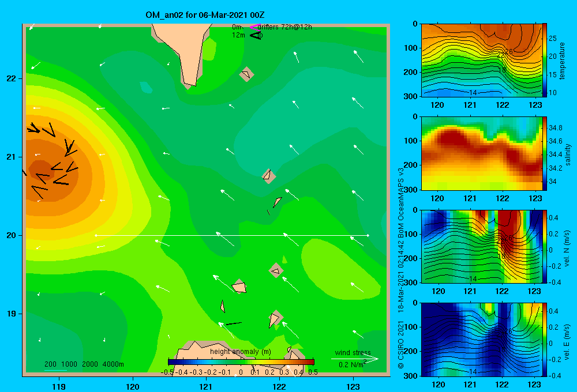The image size is (577, 392).
Task: Click the '0.2 N/m2' wind stress value
Action: (x=353, y=364)
